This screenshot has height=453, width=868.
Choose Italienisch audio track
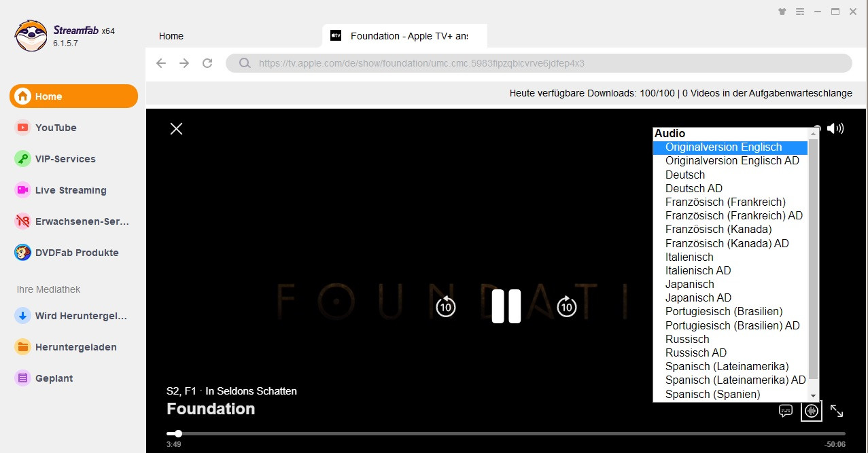point(730,257)
